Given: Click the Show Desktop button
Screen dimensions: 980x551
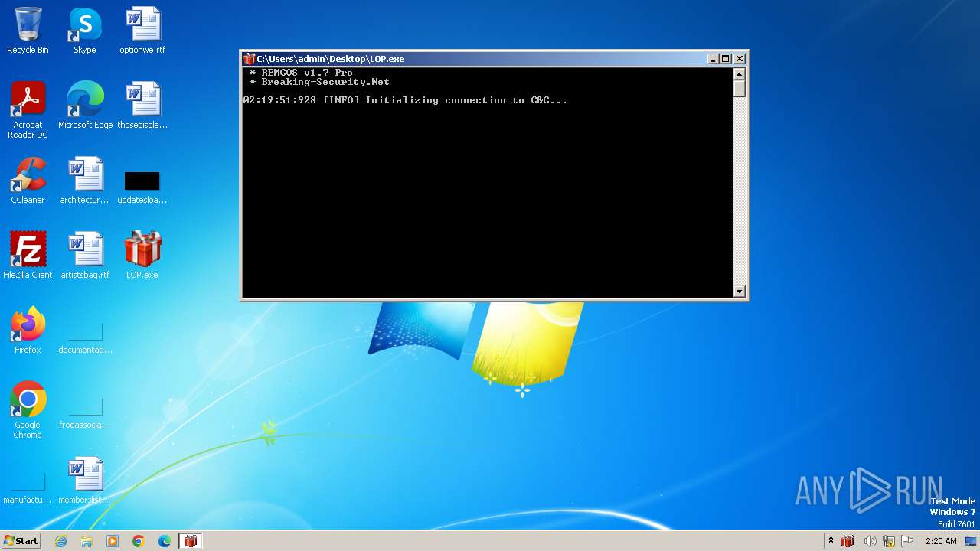Looking at the screenshot, I should (x=972, y=541).
